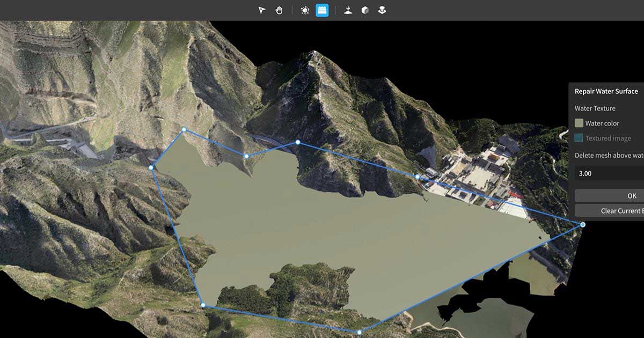Screen dimensions: 644x338
Task: Select the bottom polygon vertex of the water boundary
Action: pos(358,332)
